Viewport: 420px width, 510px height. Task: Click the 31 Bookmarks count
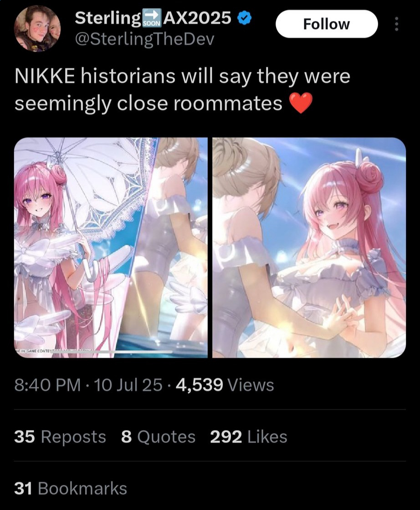(x=71, y=488)
